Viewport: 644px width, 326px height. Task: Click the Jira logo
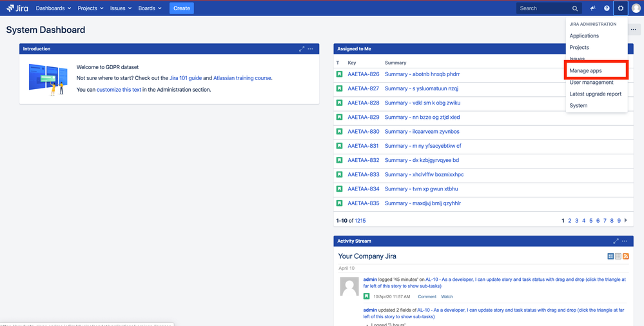[17, 8]
